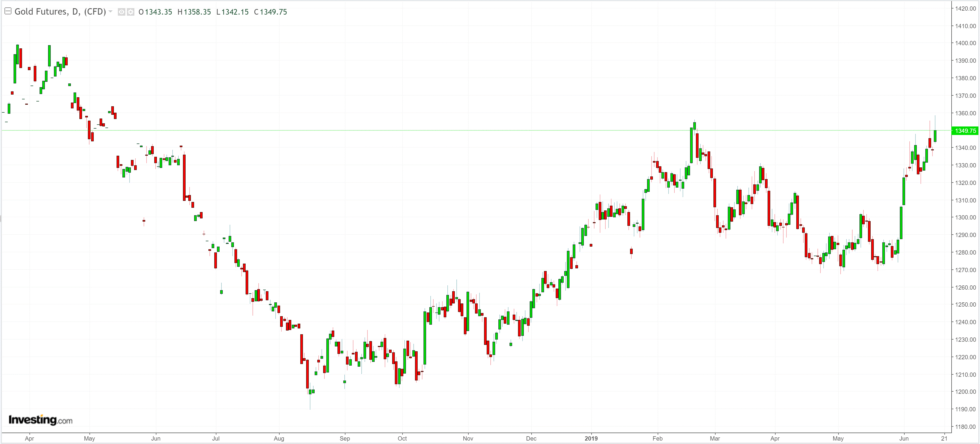This screenshot has width=980, height=444.
Task: Click the Feb label on time axis
Action: pyautogui.click(x=657, y=438)
